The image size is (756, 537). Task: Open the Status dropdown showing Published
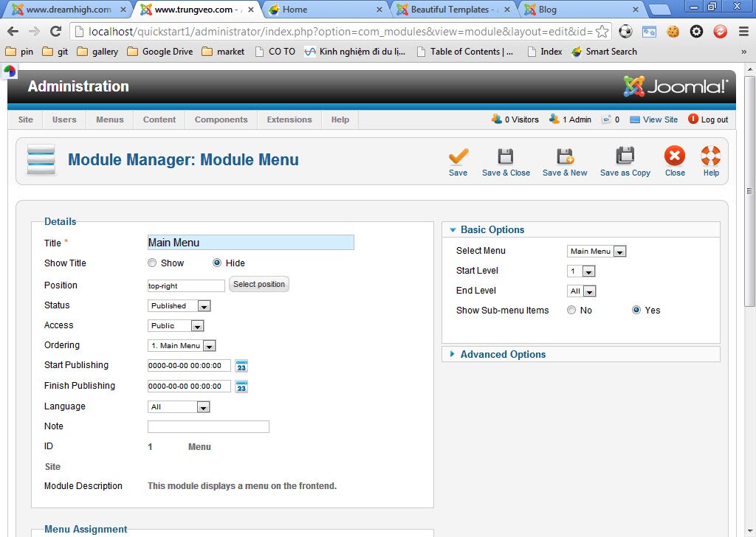[x=179, y=305]
